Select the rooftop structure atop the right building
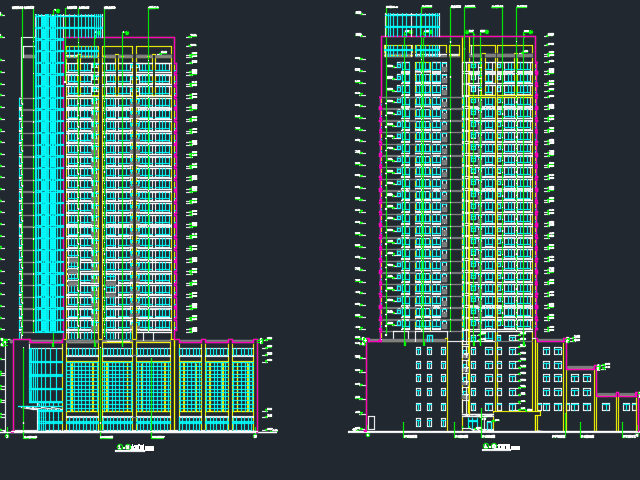Viewport: 640px width, 480px height. pyautogui.click(x=412, y=23)
